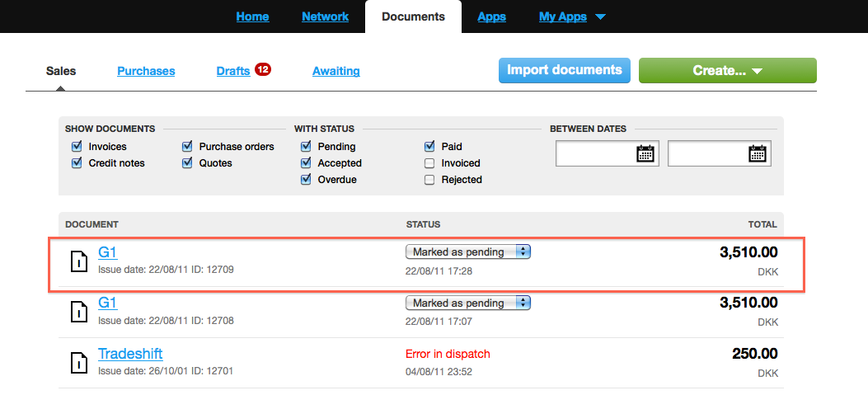Click the Tradeshift document icon
The image size is (868, 395).
pos(79,363)
